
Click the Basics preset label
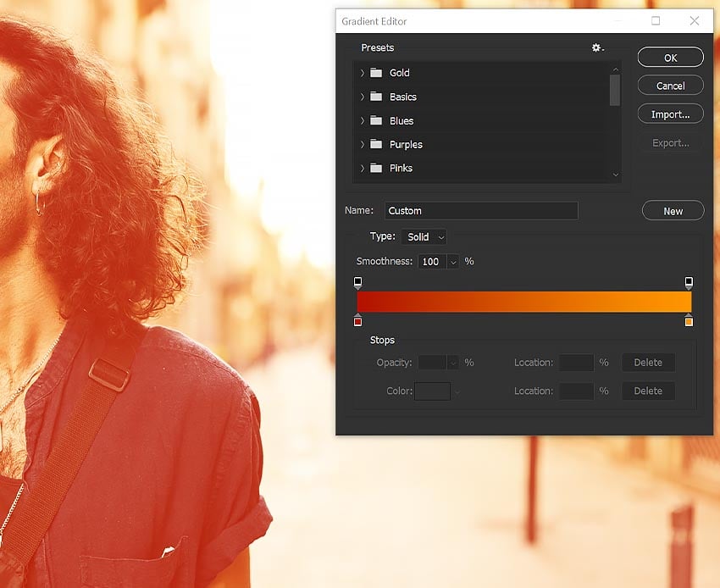point(403,97)
